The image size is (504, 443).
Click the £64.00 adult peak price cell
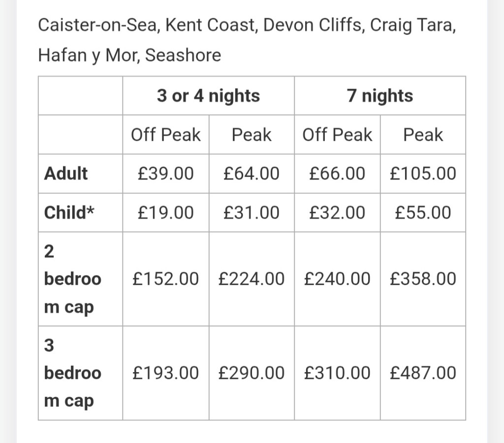[251, 174]
